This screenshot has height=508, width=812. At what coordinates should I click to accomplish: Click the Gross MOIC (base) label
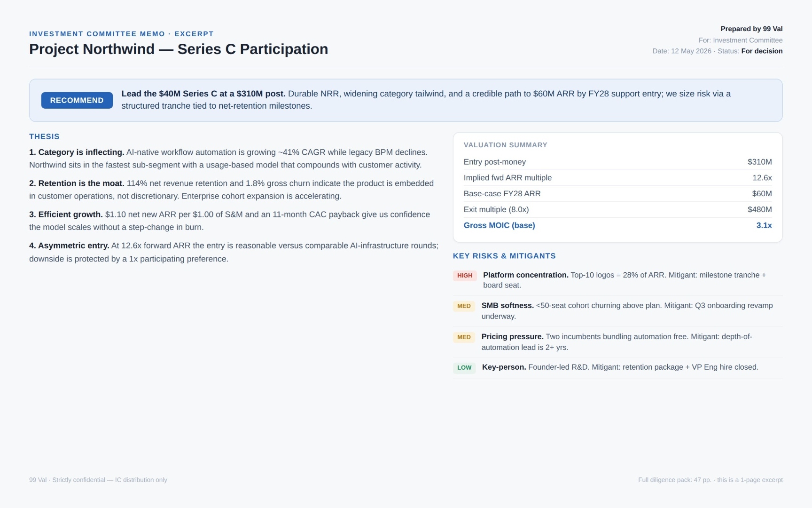pyautogui.click(x=499, y=225)
